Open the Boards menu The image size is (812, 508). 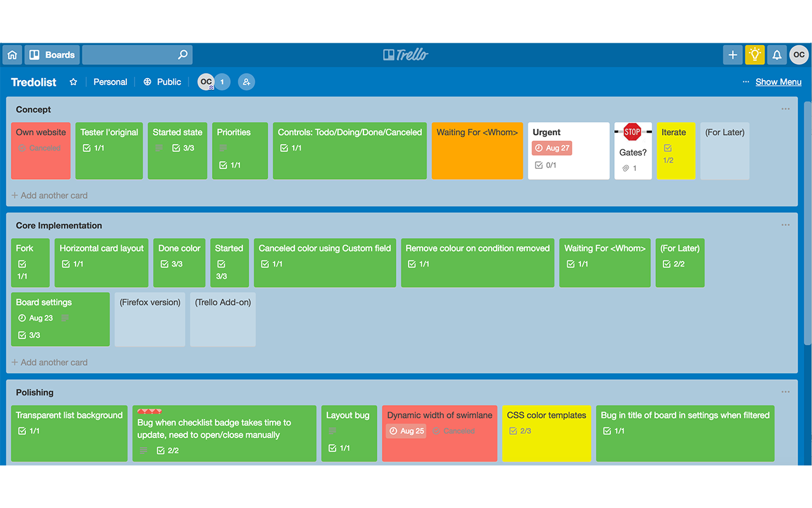coord(52,55)
